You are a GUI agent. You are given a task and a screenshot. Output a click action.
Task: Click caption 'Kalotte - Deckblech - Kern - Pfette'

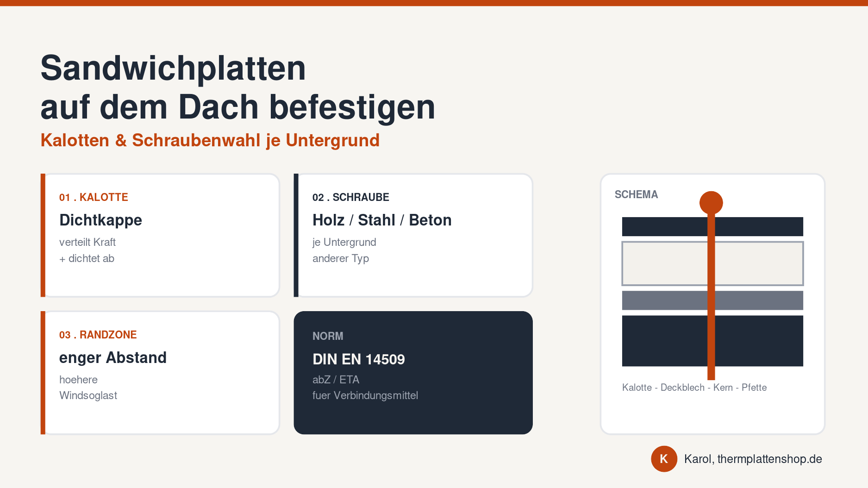point(694,388)
